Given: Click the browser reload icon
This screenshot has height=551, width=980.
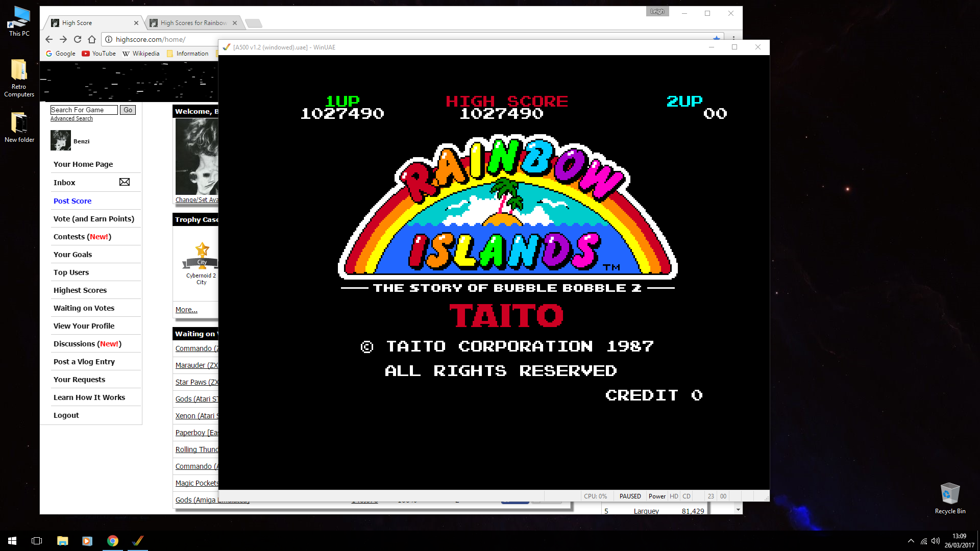Looking at the screenshot, I should [x=78, y=39].
